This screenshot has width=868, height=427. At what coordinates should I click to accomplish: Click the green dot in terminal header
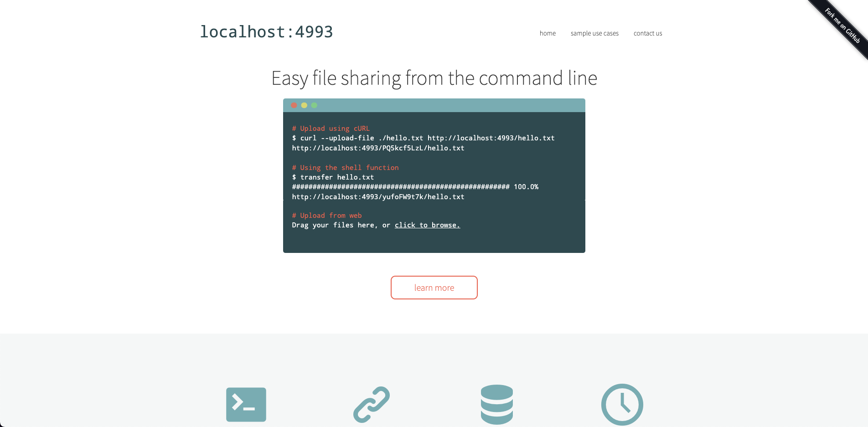(x=314, y=105)
